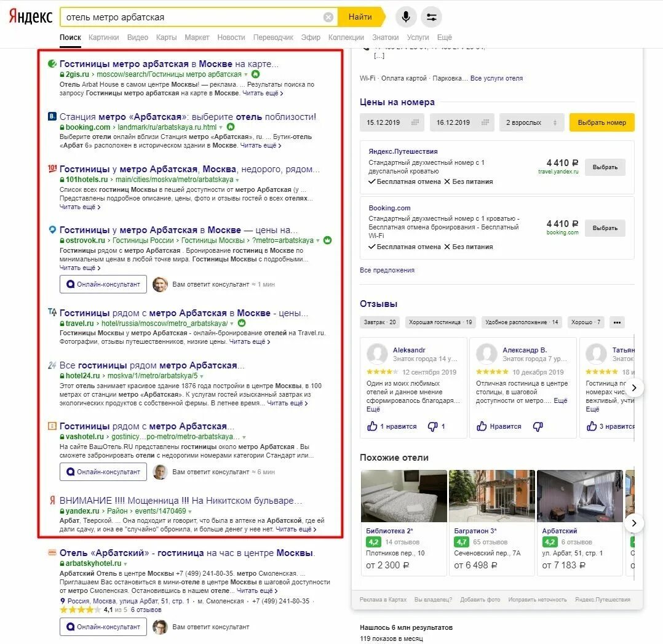The height and width of the screenshot is (644, 663).
Task: Click the ostrovok.ru result favicon
Action: [x=52, y=229]
